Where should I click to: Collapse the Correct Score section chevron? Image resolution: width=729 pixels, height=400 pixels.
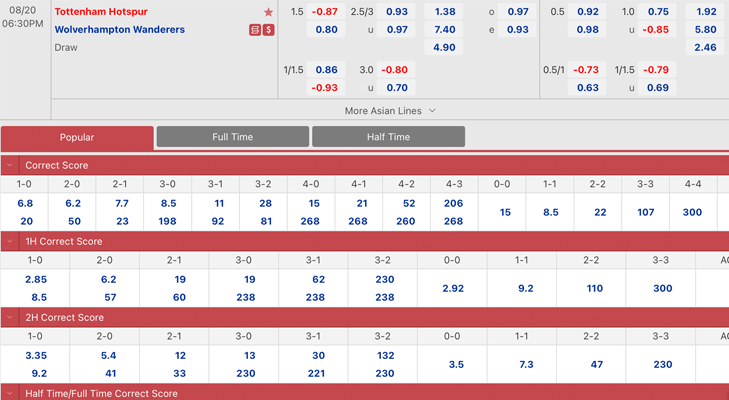tap(10, 165)
